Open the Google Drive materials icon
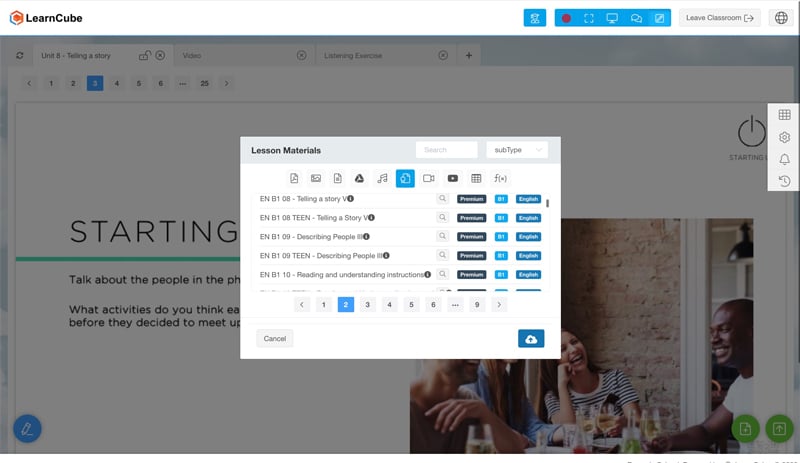Viewport: 800px width, 463px height. coord(359,178)
